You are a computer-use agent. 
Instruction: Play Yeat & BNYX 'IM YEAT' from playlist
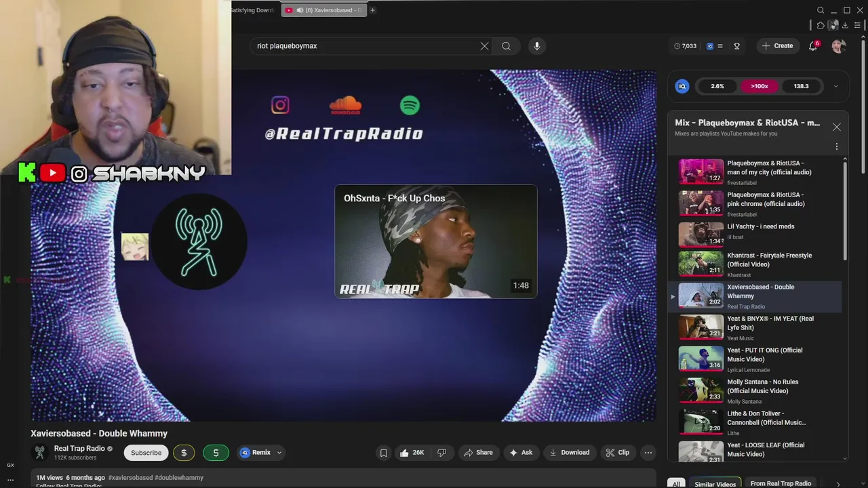(759, 328)
